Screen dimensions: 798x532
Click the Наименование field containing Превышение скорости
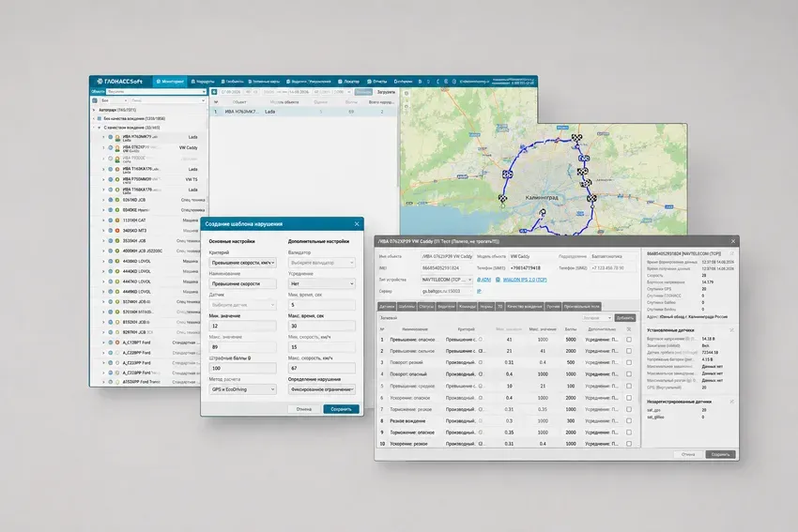click(x=243, y=283)
